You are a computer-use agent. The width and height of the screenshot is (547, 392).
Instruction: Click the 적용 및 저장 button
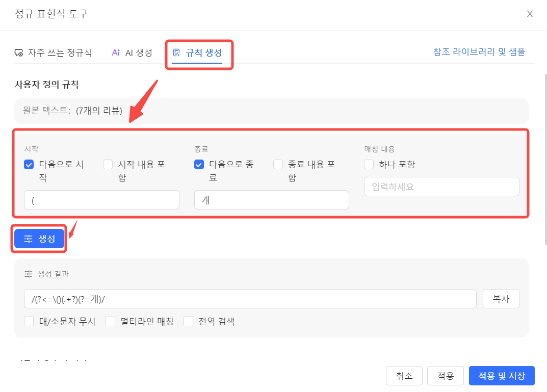[x=501, y=376]
